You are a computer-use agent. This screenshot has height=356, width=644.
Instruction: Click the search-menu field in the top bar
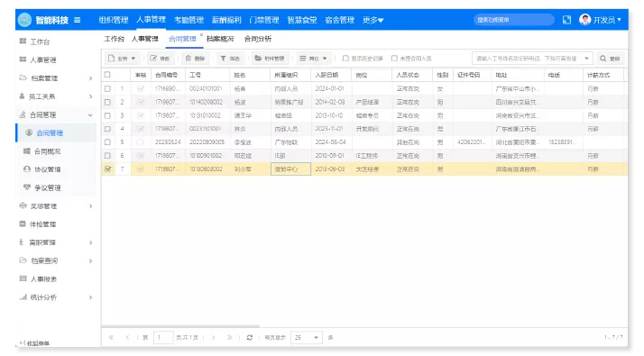pos(513,20)
